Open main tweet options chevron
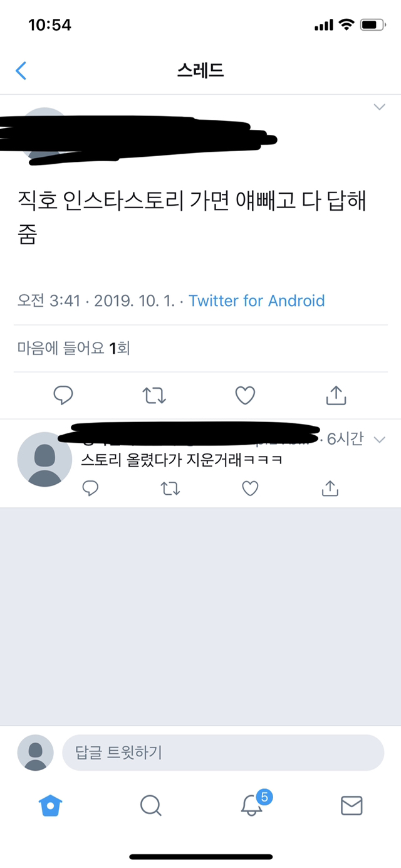401x868 pixels. tap(379, 107)
